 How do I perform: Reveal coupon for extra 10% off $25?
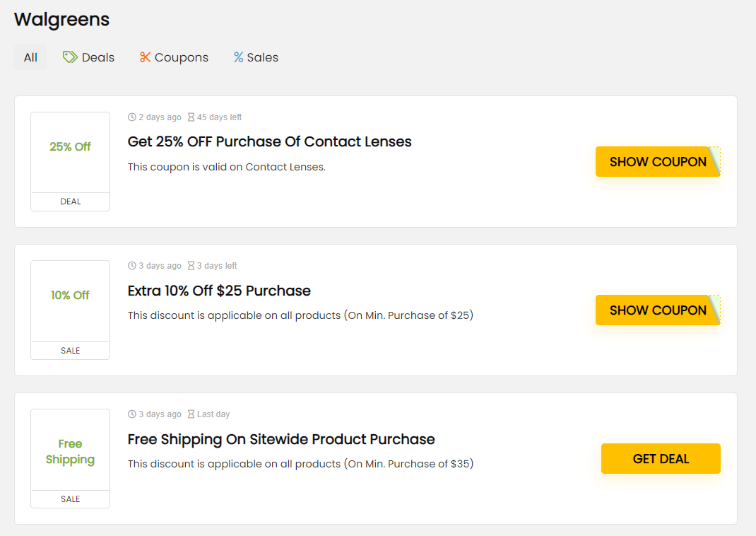(x=658, y=310)
